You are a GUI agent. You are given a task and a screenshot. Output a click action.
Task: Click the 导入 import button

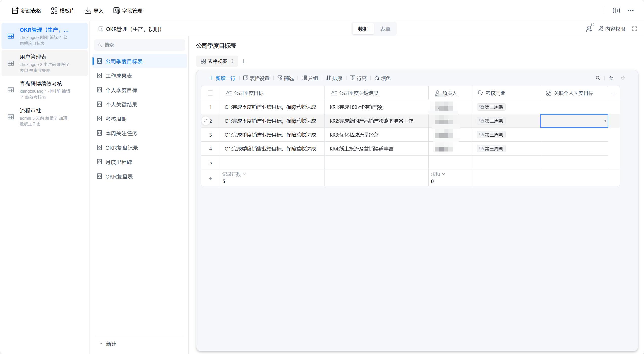coord(94,11)
